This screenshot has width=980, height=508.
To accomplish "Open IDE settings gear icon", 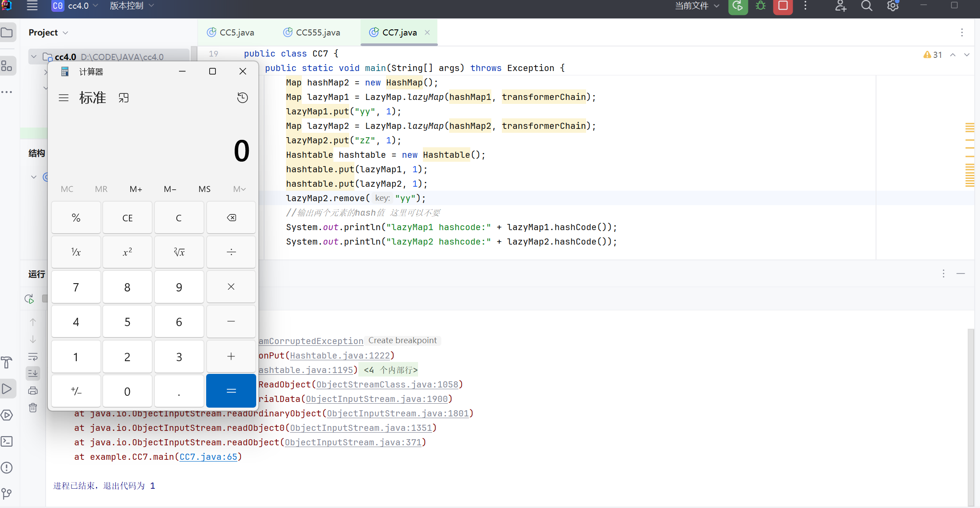I will (893, 6).
